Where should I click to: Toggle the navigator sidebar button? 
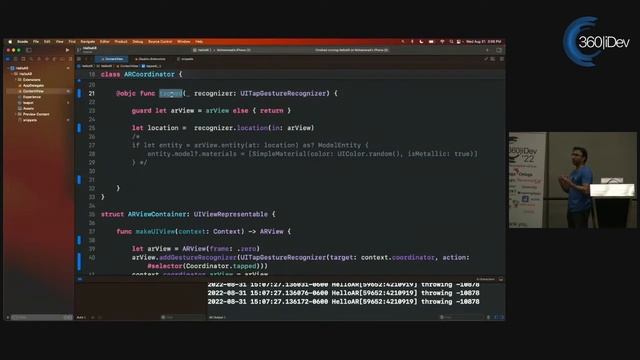(29, 50)
